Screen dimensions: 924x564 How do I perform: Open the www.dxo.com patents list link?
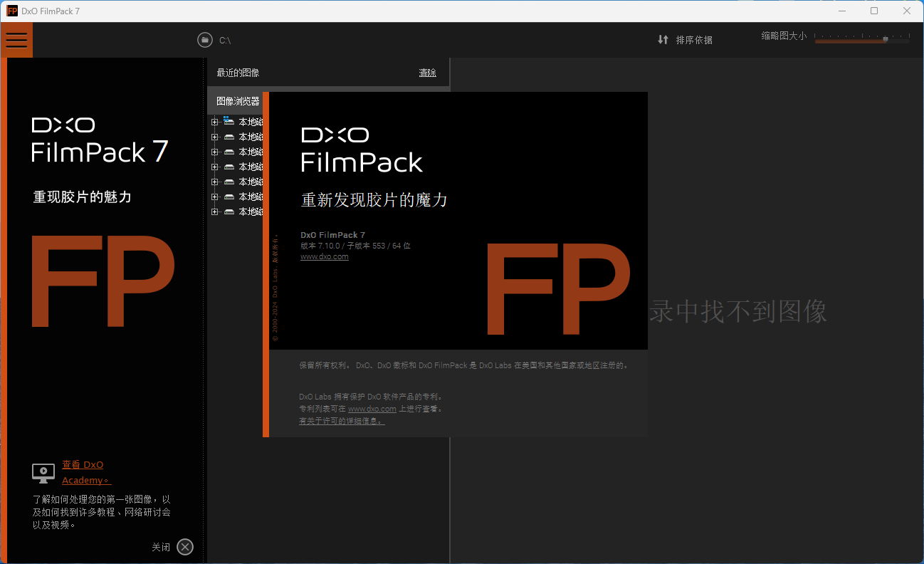(x=372, y=409)
